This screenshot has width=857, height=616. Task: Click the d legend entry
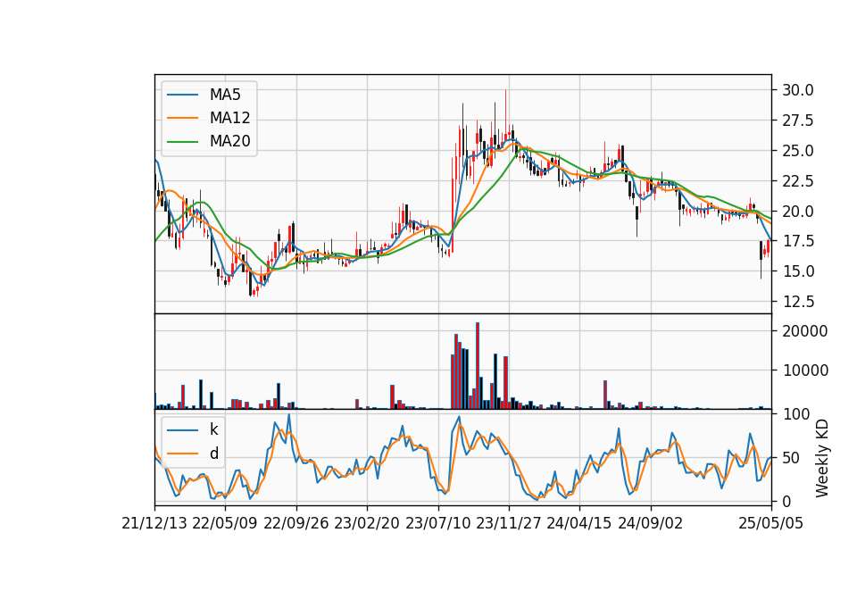(x=193, y=454)
